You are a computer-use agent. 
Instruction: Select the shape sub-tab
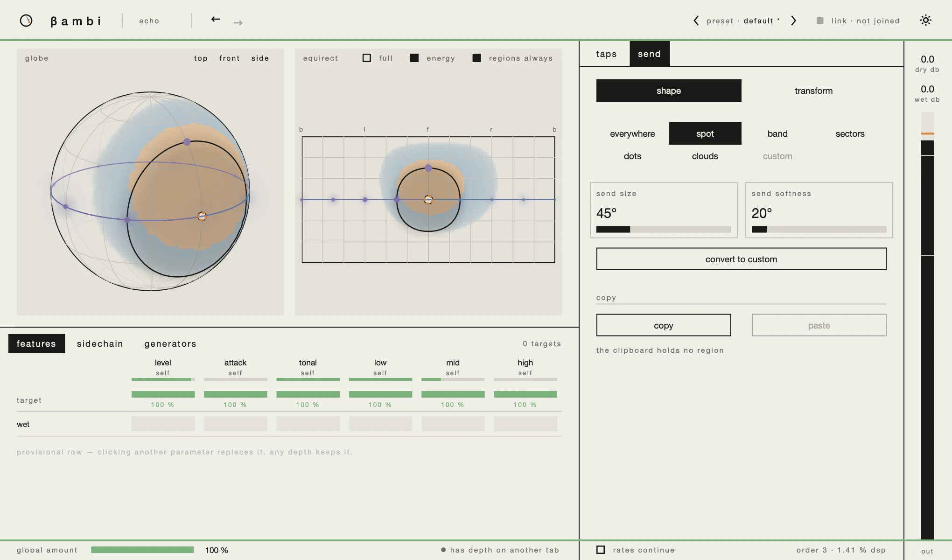(x=669, y=91)
